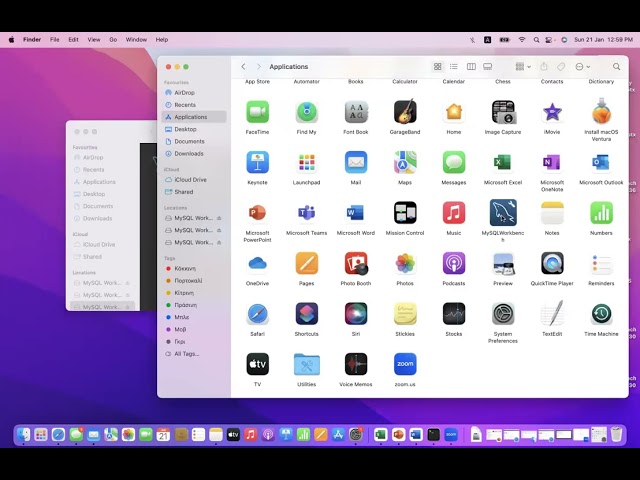Viewport: 640px width, 480px height.
Task: Switch to gallery view in Finder toolbar
Action: click(487, 67)
